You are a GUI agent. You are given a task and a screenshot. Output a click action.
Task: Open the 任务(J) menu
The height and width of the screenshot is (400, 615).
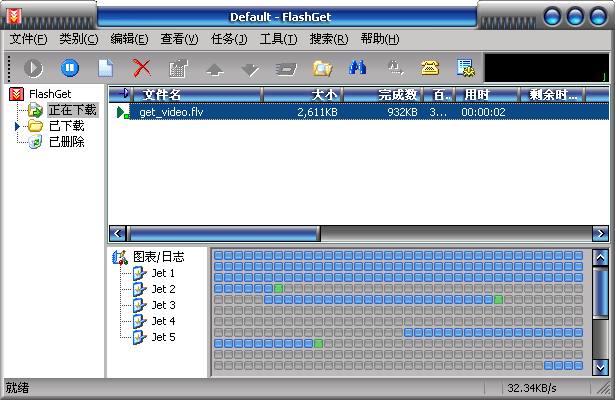point(229,39)
